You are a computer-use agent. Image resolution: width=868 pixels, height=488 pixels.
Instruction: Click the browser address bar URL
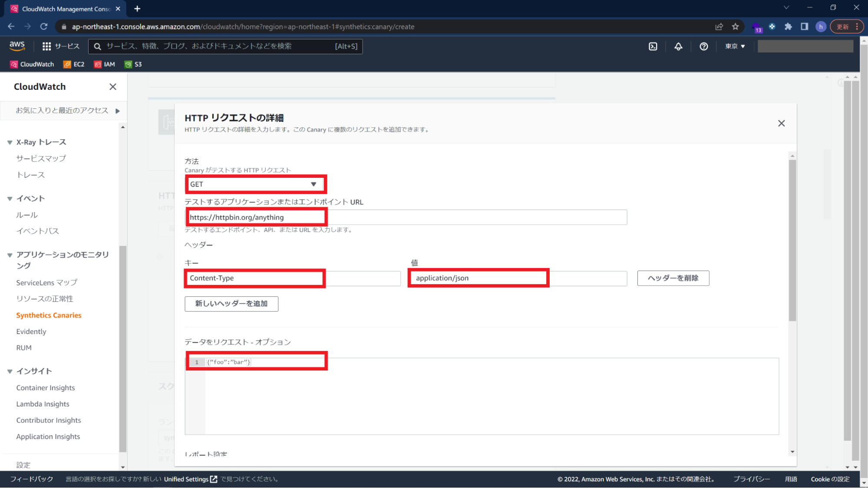[243, 26]
